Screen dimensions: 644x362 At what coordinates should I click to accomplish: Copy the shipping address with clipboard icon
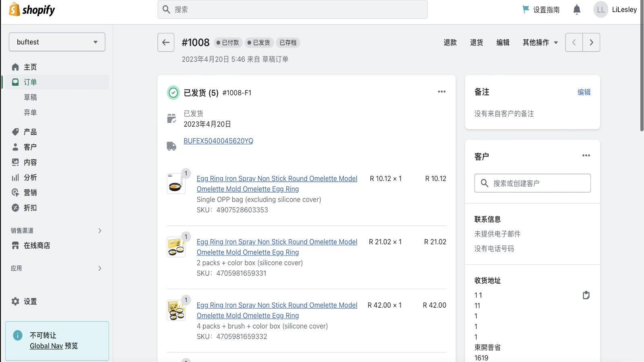pos(586,295)
